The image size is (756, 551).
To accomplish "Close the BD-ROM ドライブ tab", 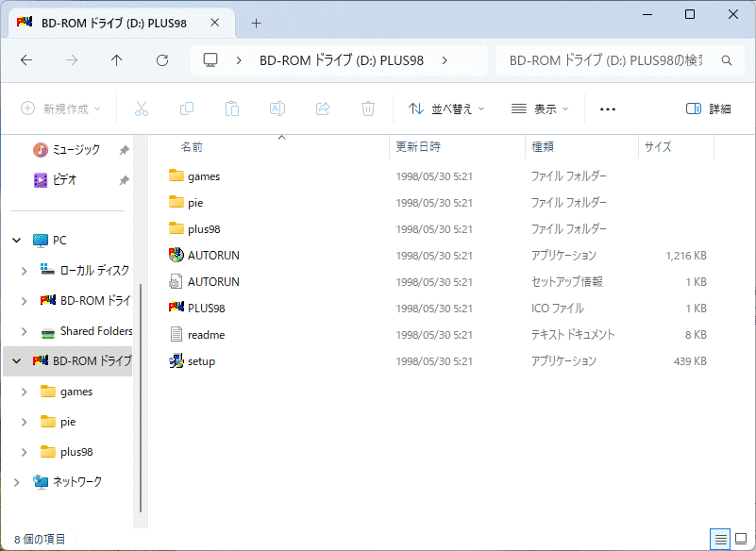I will click(x=215, y=23).
